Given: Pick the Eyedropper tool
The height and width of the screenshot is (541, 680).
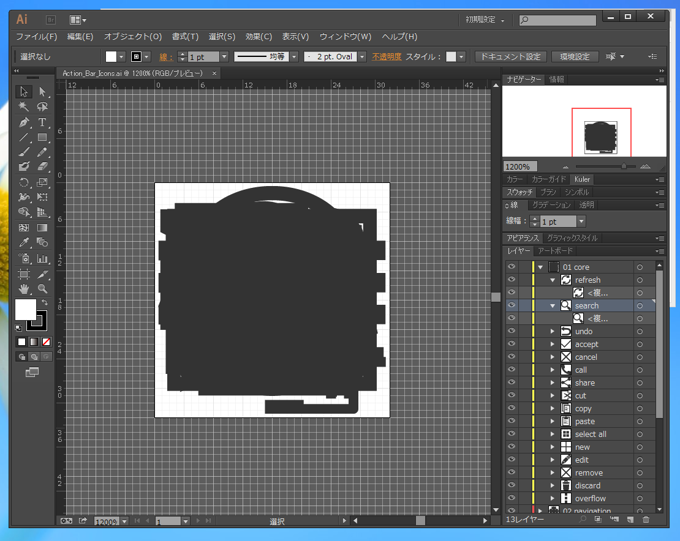Looking at the screenshot, I should click(23, 243).
